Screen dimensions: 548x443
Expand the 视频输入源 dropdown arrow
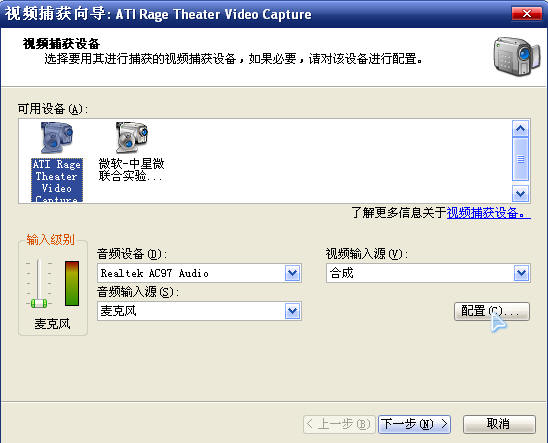521,273
